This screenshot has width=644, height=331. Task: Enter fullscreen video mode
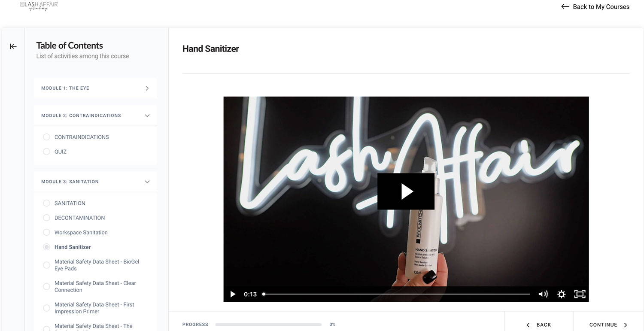[x=580, y=294]
